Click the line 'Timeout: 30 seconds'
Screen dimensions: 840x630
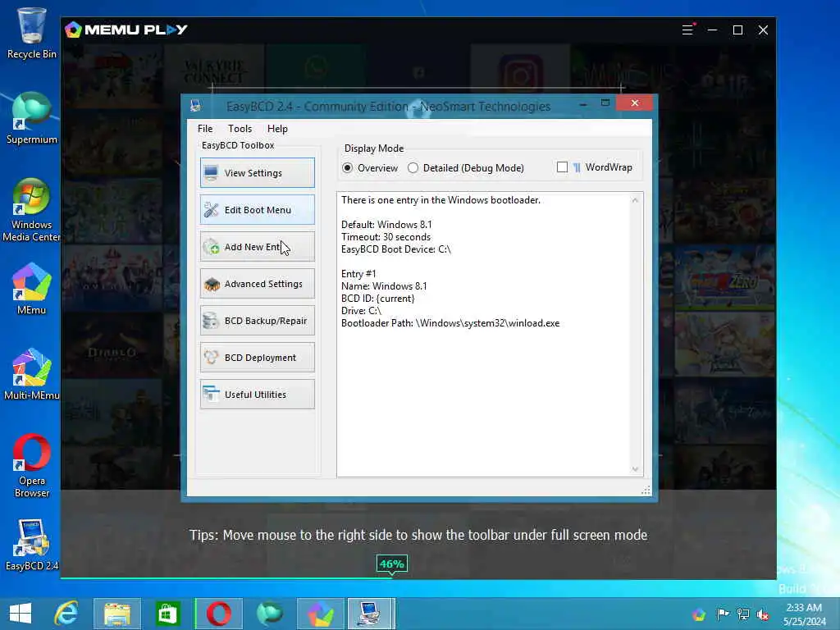(386, 237)
